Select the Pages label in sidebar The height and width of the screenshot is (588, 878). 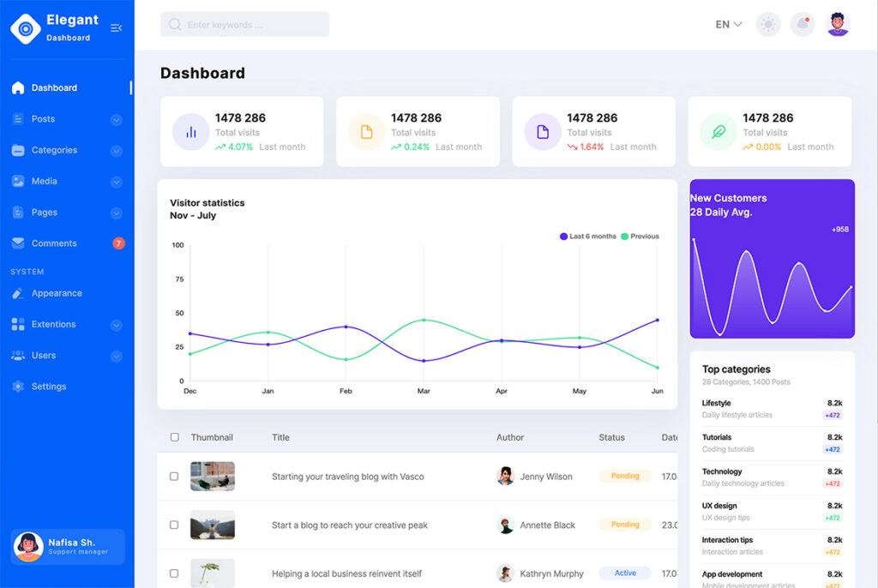click(45, 213)
